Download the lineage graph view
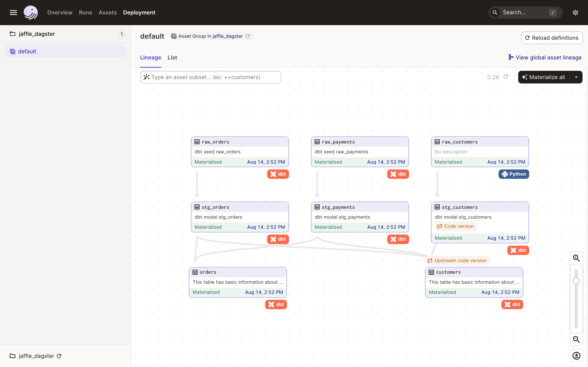Image resolution: width=588 pixels, height=367 pixels. pos(576,356)
